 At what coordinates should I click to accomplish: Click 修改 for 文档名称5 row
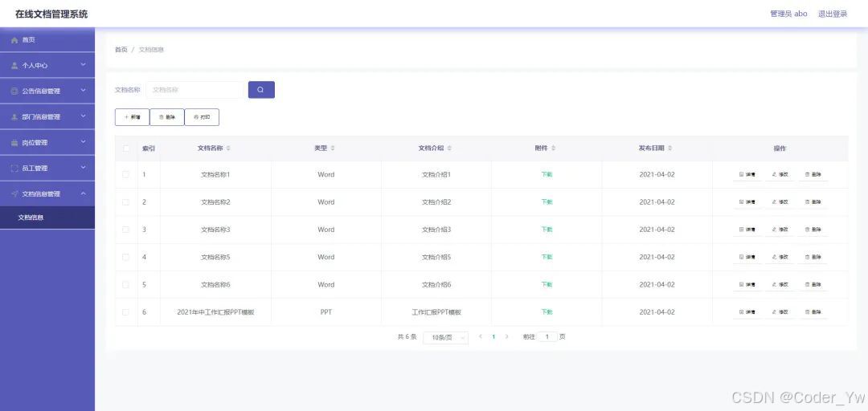[780, 257]
